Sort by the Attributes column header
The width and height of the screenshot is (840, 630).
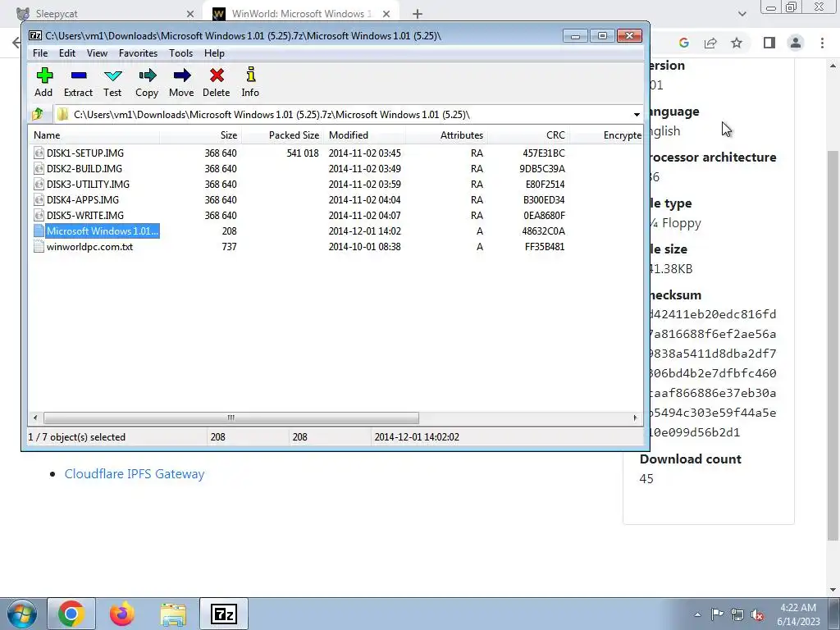(447, 135)
